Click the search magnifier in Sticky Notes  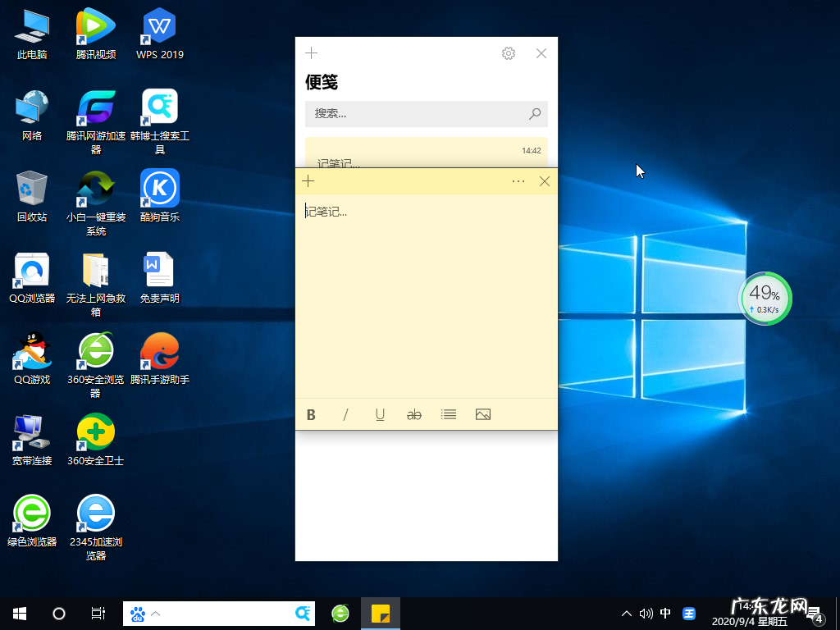click(x=535, y=114)
